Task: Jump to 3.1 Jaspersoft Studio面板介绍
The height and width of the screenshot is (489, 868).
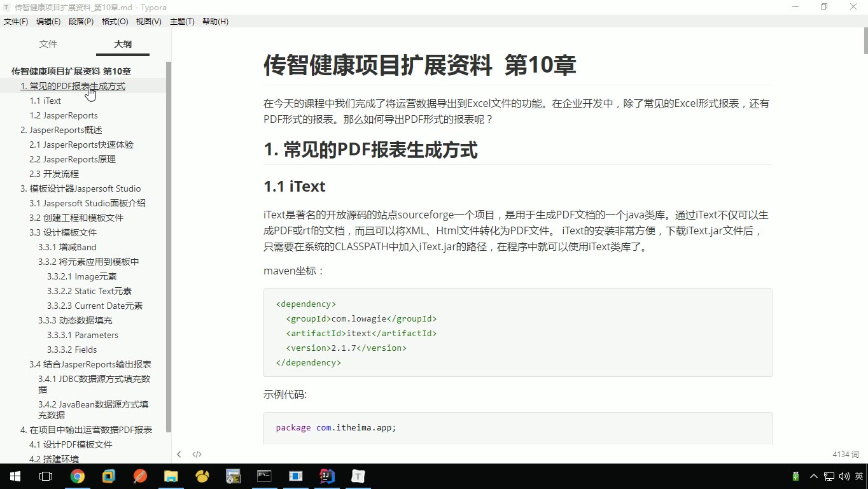Action: [x=87, y=203]
